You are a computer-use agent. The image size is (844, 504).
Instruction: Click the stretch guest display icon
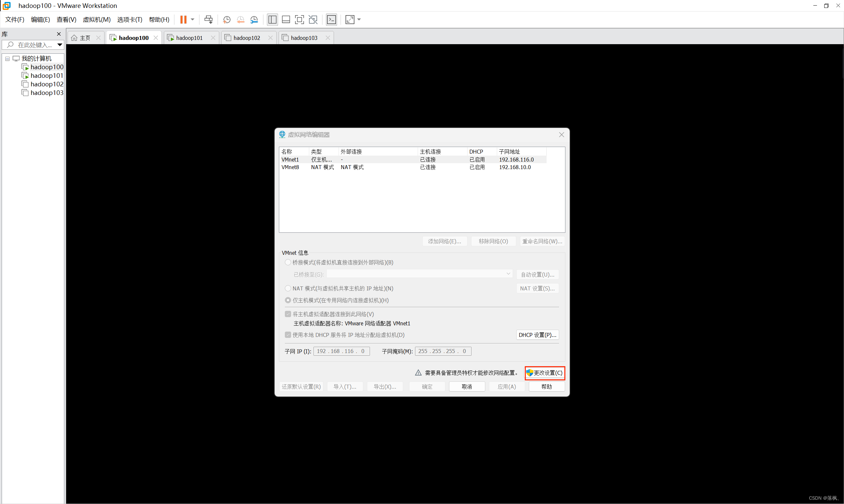tap(350, 19)
